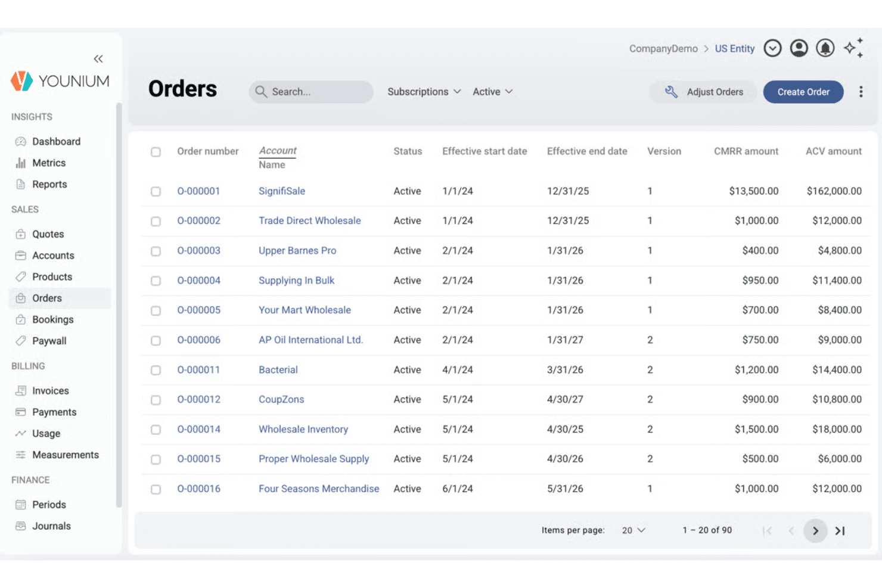Click the Invoices icon in sidebar

click(x=21, y=391)
